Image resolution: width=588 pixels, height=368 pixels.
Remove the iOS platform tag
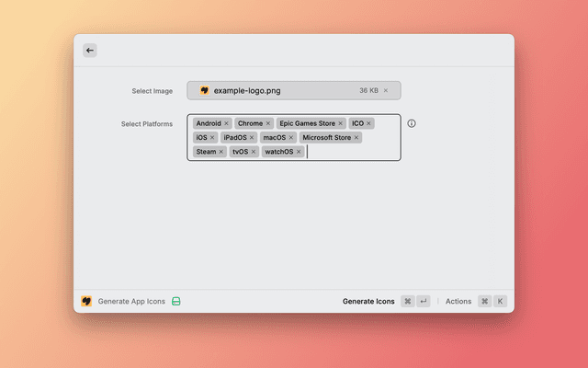pyautogui.click(x=212, y=138)
